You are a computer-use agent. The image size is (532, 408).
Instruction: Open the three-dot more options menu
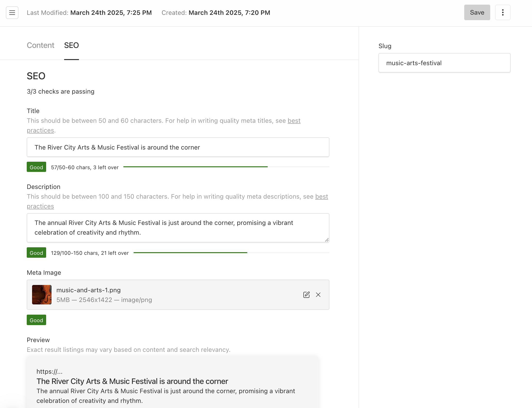503,13
